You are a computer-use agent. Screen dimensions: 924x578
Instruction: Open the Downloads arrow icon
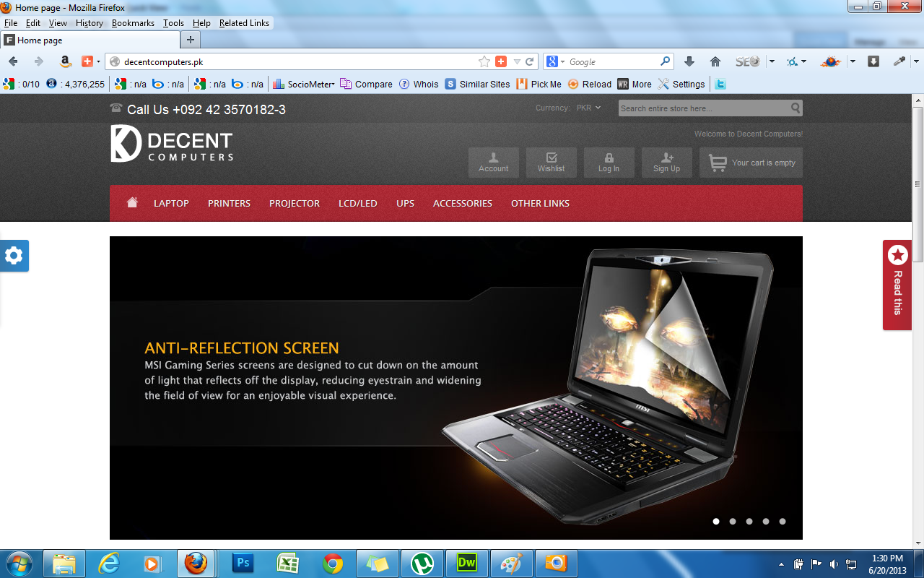tap(689, 61)
